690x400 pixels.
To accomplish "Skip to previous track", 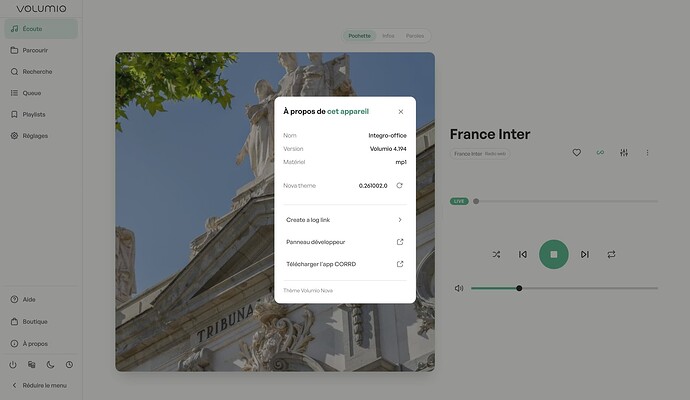I will [x=523, y=254].
